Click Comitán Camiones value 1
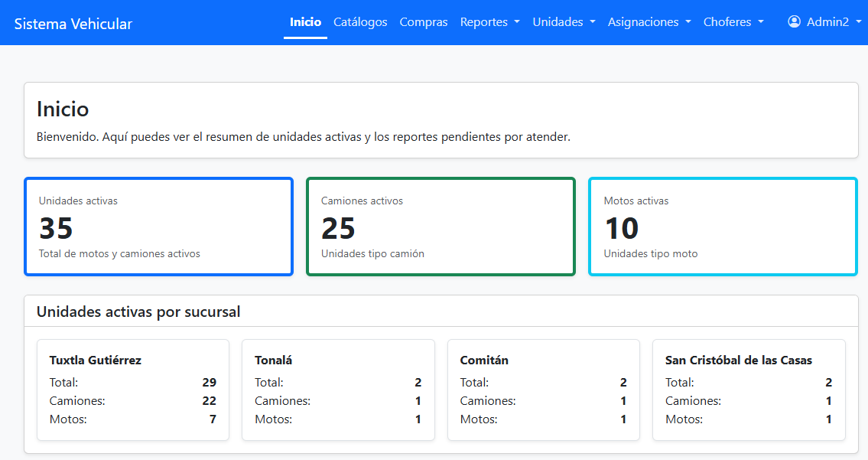The height and width of the screenshot is (460, 868). 623,401
